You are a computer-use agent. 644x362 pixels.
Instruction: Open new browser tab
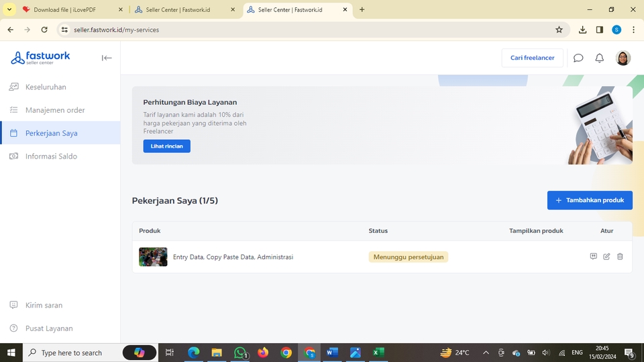click(x=362, y=9)
